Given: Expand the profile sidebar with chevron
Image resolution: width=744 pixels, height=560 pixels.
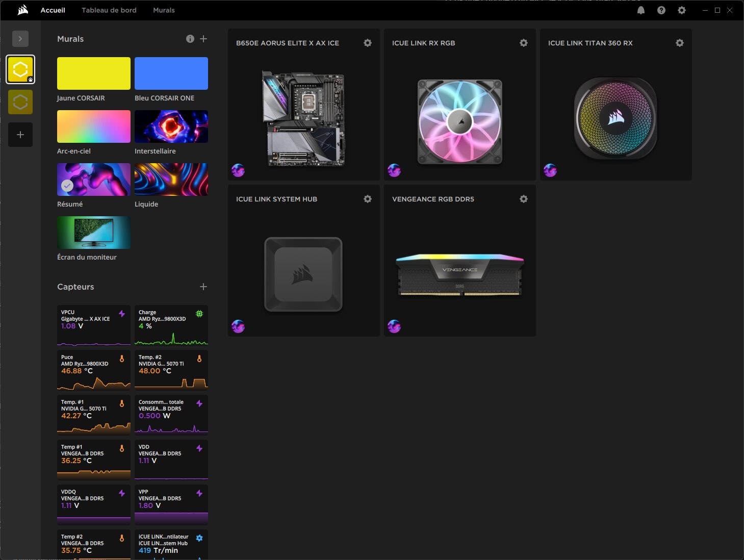Looking at the screenshot, I should [x=20, y=39].
